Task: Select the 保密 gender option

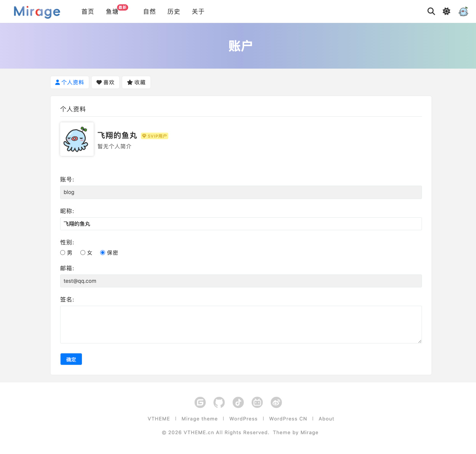Action: click(102, 253)
